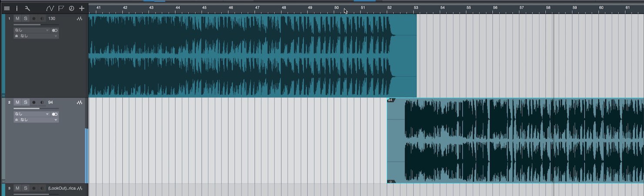Click track 1 waveform type icon
Screen dimensions: 644x196
80,19
